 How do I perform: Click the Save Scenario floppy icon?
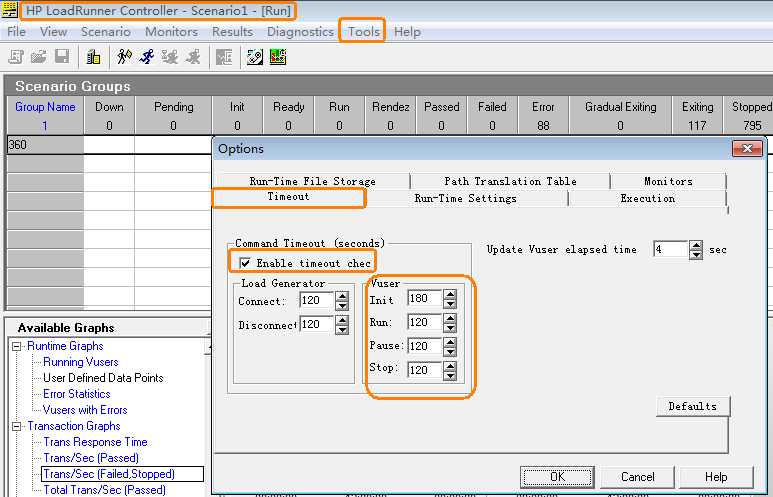click(62, 57)
